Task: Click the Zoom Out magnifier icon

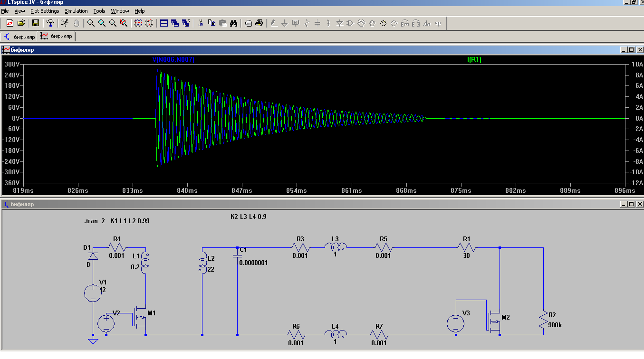Action: pyautogui.click(x=113, y=23)
